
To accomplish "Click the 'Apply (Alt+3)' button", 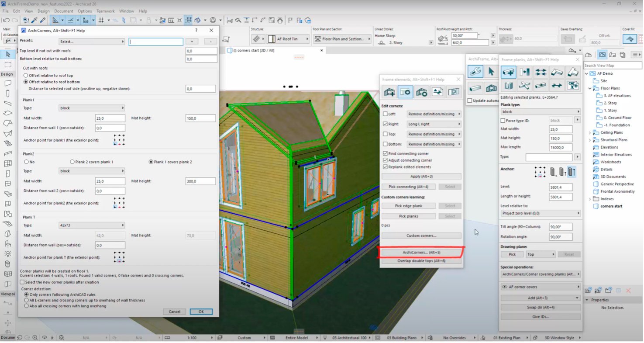I will [421, 177].
